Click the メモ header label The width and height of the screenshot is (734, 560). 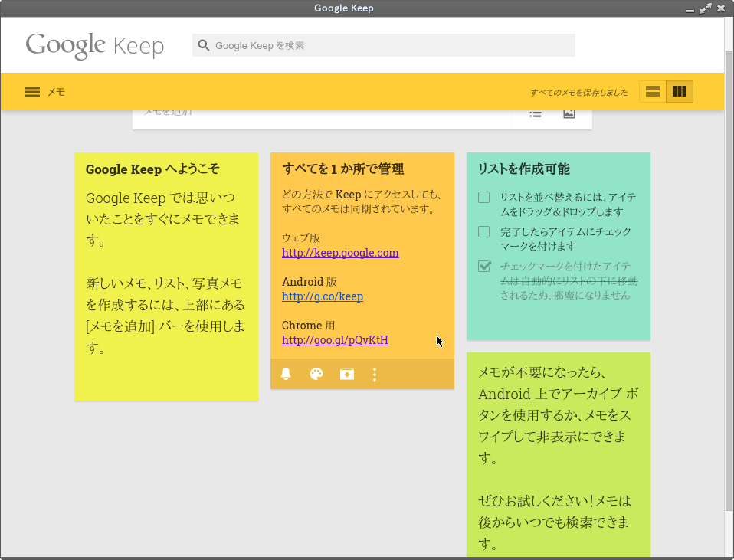click(x=56, y=92)
